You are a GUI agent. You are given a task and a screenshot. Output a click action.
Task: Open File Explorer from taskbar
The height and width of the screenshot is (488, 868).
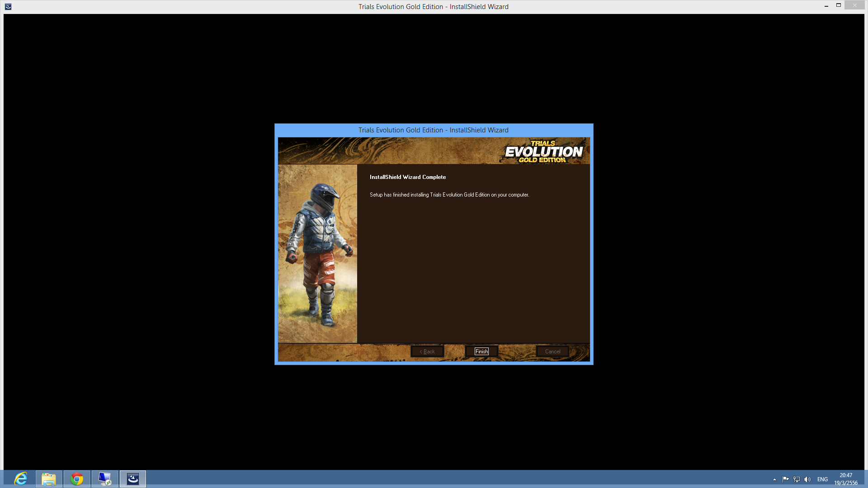pyautogui.click(x=49, y=479)
